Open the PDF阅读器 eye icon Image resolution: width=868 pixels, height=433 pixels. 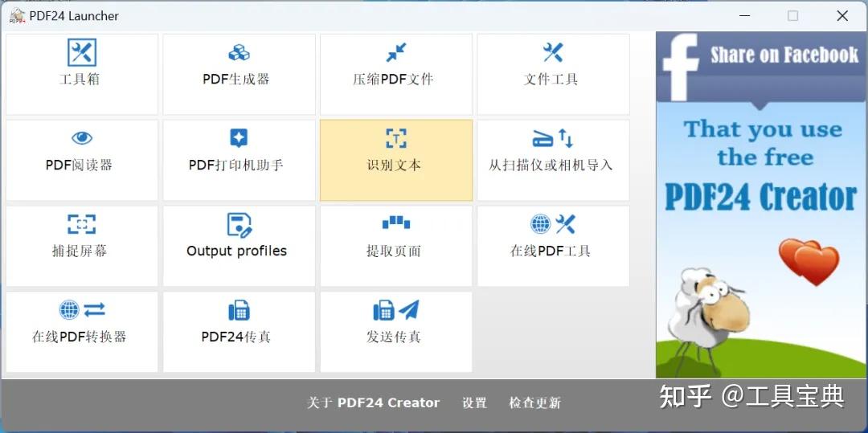[x=82, y=138]
